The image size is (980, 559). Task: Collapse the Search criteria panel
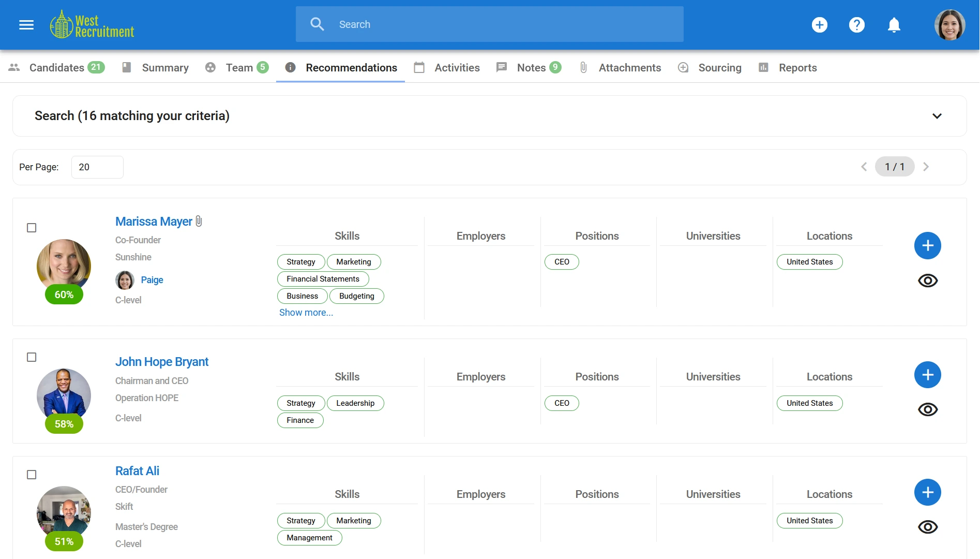[937, 116]
